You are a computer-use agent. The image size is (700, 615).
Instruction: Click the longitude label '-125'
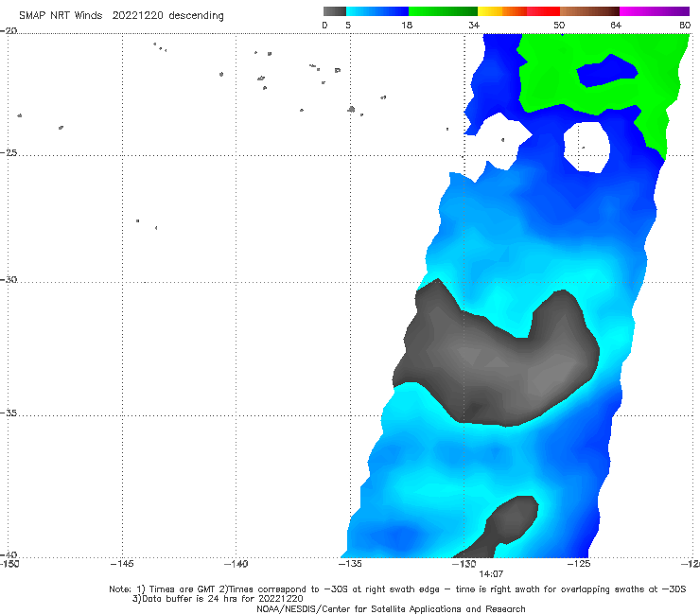click(579, 564)
